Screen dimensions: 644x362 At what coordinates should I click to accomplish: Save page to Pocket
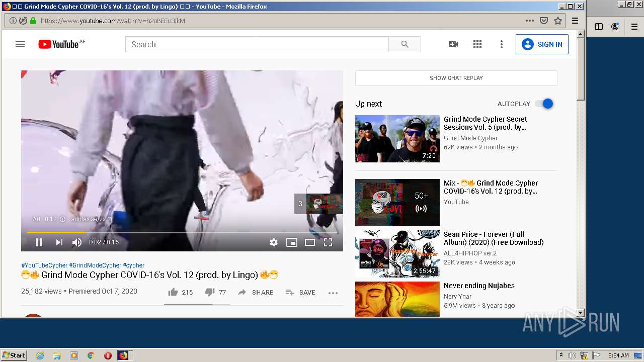544,21
